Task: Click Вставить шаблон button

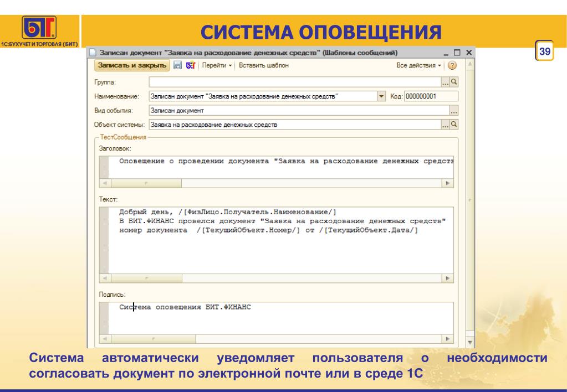Action: coord(264,65)
